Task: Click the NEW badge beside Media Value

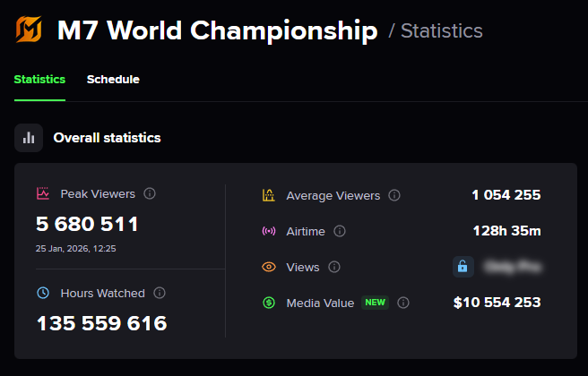Action: click(x=375, y=303)
